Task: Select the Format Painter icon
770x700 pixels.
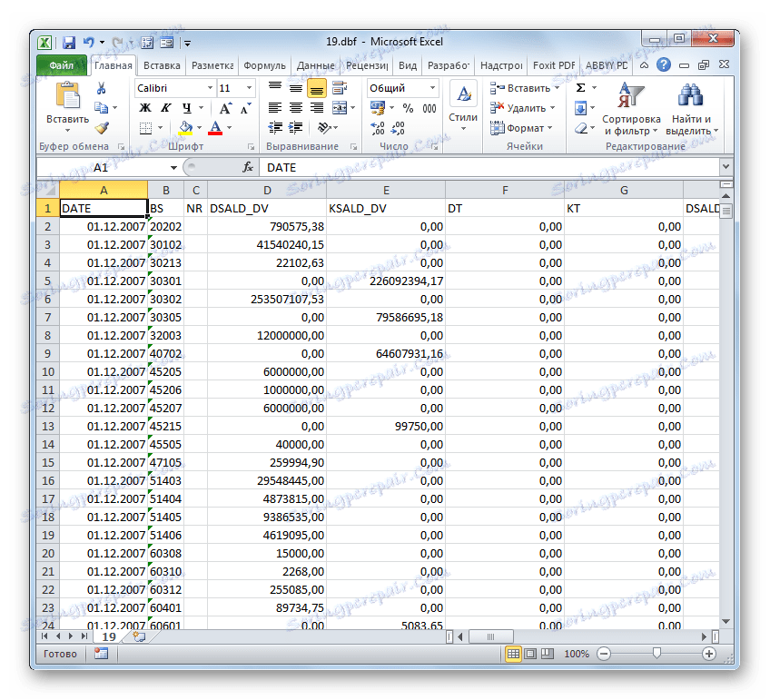Action: (103, 128)
